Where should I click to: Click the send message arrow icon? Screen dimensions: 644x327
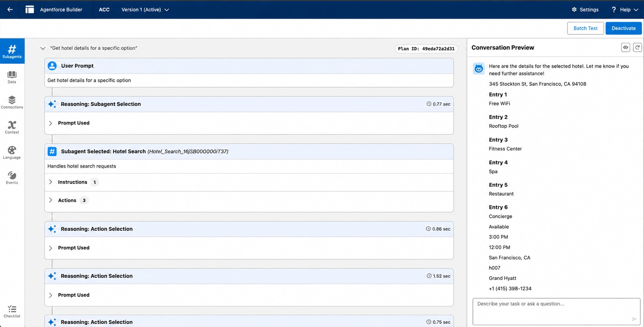pyautogui.click(x=634, y=319)
